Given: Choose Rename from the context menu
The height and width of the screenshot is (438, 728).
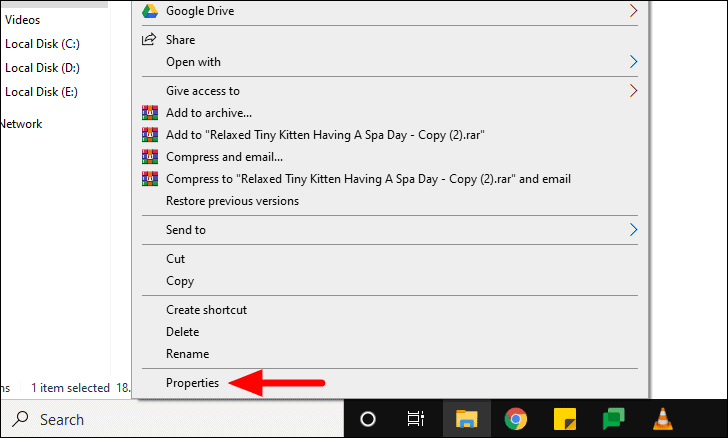Looking at the screenshot, I should click(x=390, y=354).
